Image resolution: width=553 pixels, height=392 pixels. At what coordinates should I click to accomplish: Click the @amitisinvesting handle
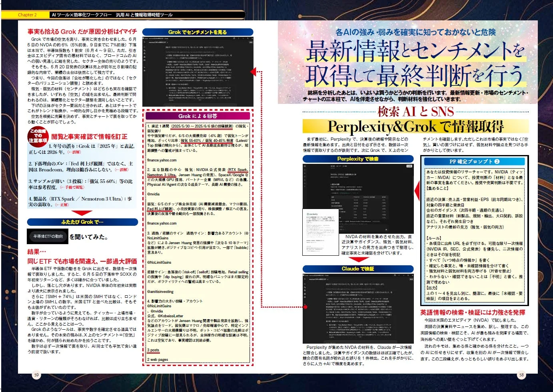160,292
